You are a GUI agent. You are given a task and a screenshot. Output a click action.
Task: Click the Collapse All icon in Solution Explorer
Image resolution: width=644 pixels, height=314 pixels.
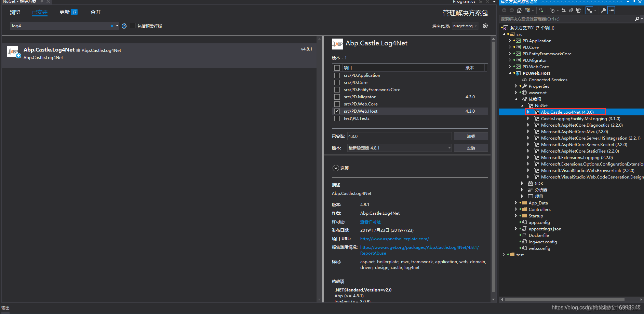point(571,10)
